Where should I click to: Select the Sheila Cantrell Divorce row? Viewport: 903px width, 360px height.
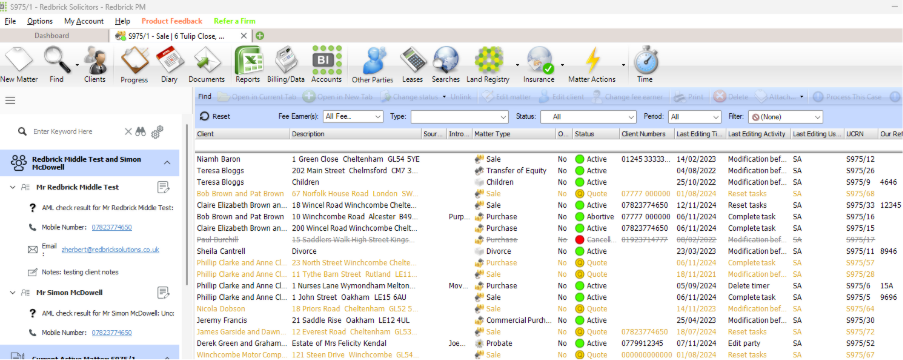[x=549, y=251]
